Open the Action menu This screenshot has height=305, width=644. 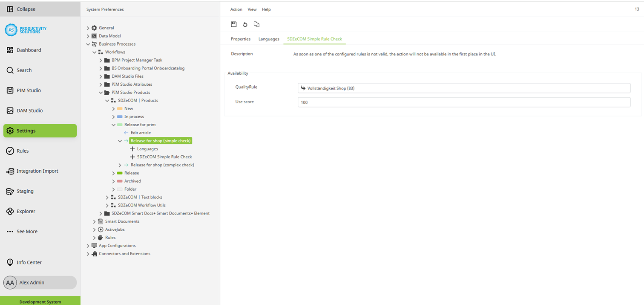tap(236, 9)
